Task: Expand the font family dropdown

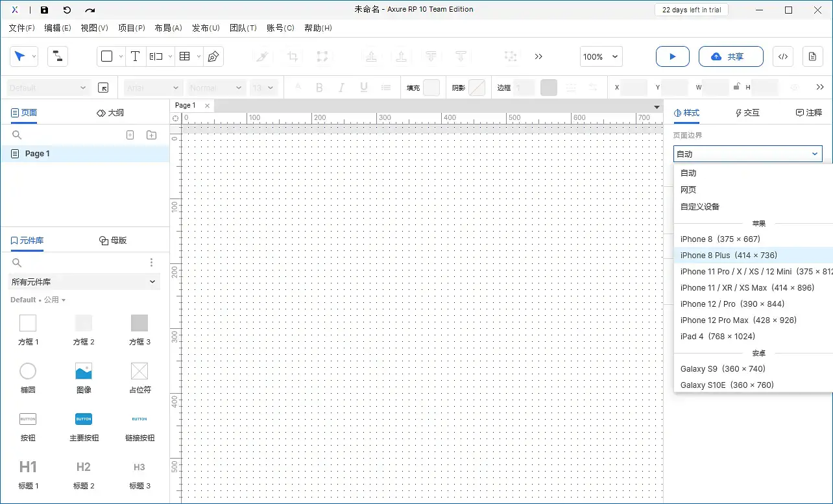Action: pyautogui.click(x=152, y=87)
